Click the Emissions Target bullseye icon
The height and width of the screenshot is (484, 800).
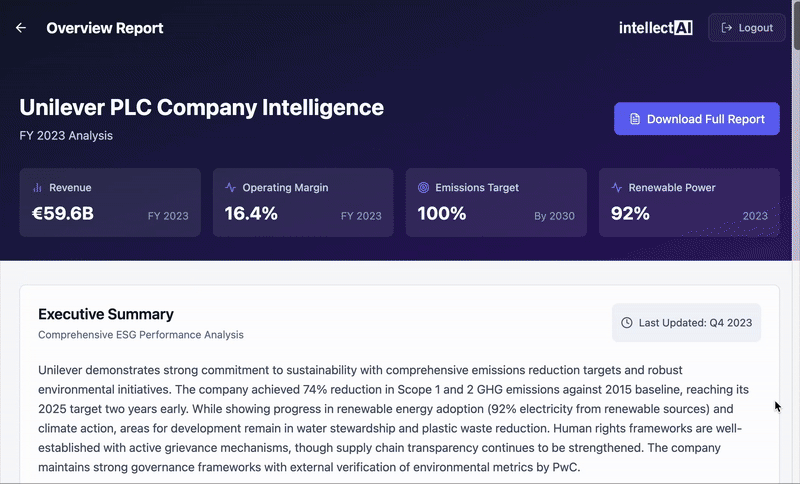[x=424, y=187]
